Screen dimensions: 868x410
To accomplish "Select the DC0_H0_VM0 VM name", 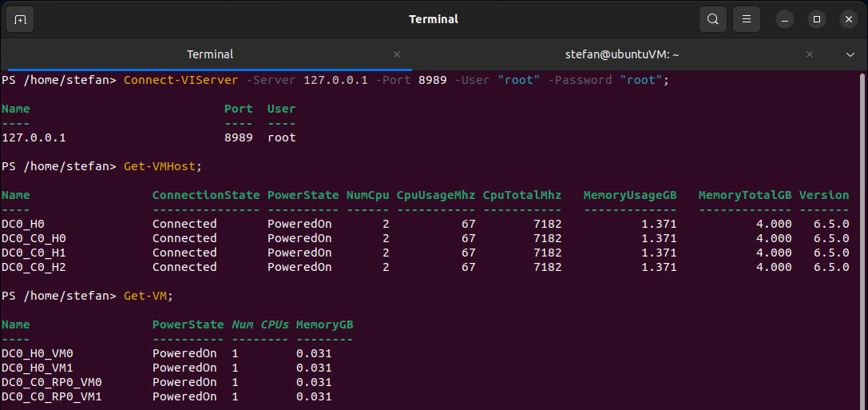I will [38, 353].
